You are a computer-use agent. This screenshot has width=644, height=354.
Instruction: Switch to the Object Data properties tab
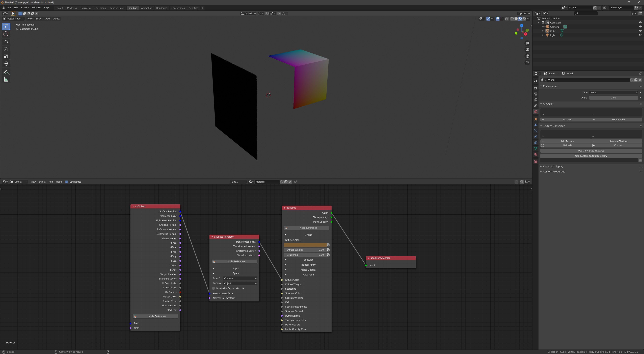click(536, 148)
